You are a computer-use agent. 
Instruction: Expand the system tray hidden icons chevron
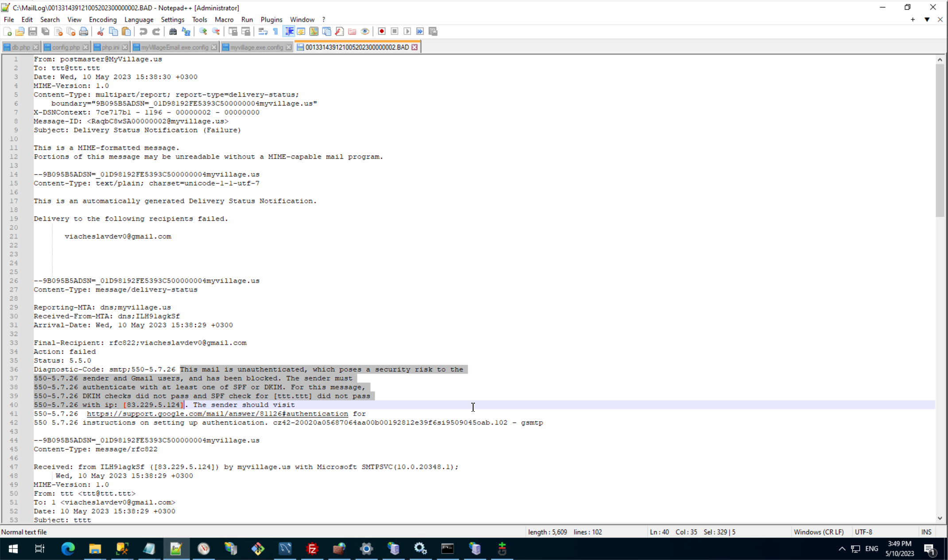(842, 549)
